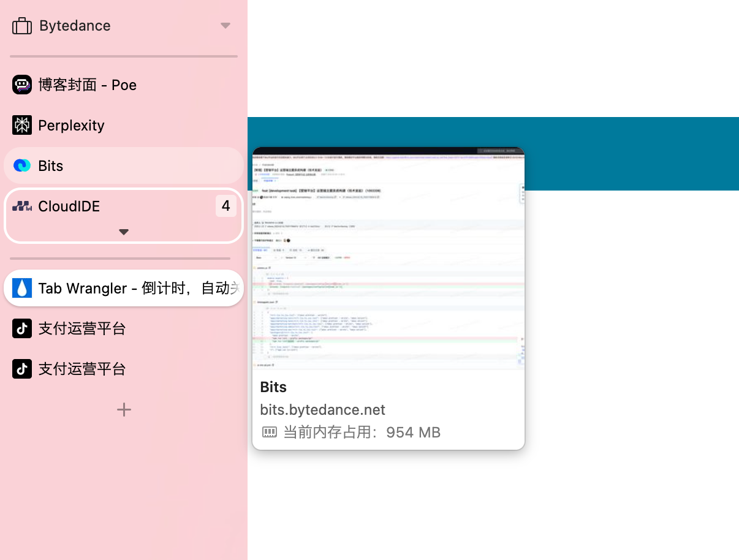Select the Bits tab
The width and height of the screenshot is (739, 560).
point(124,165)
